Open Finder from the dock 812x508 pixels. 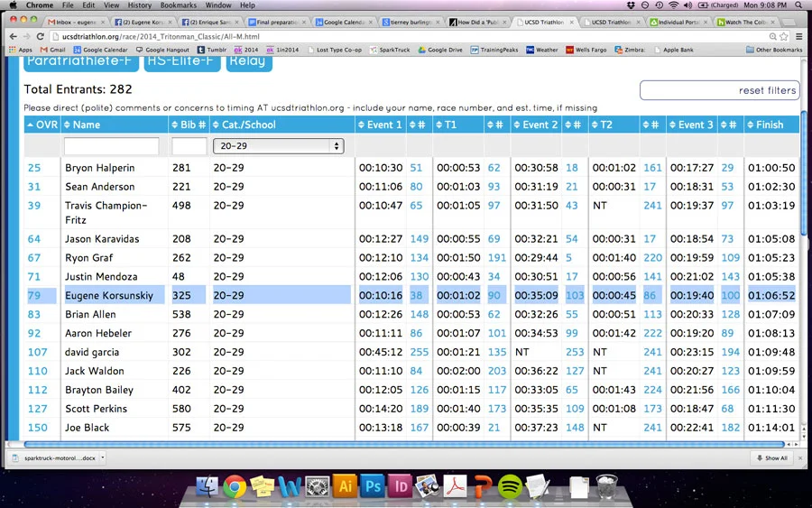pos(208,486)
